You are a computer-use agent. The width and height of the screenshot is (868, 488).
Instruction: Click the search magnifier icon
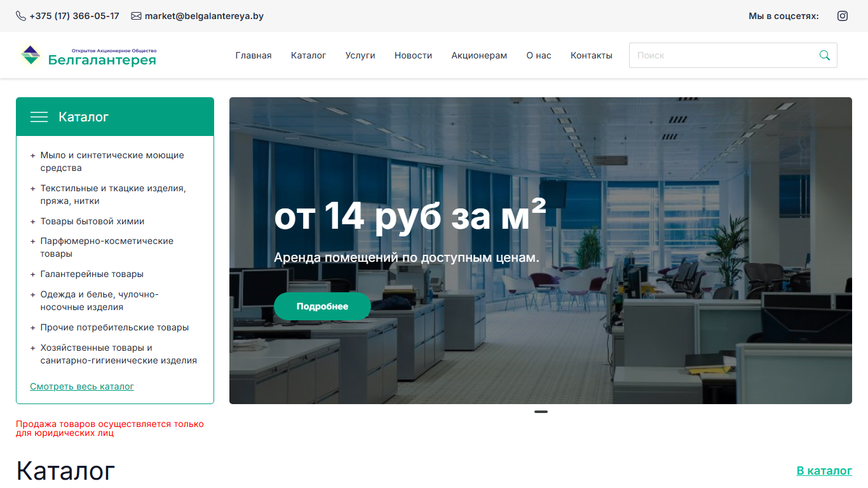(825, 55)
